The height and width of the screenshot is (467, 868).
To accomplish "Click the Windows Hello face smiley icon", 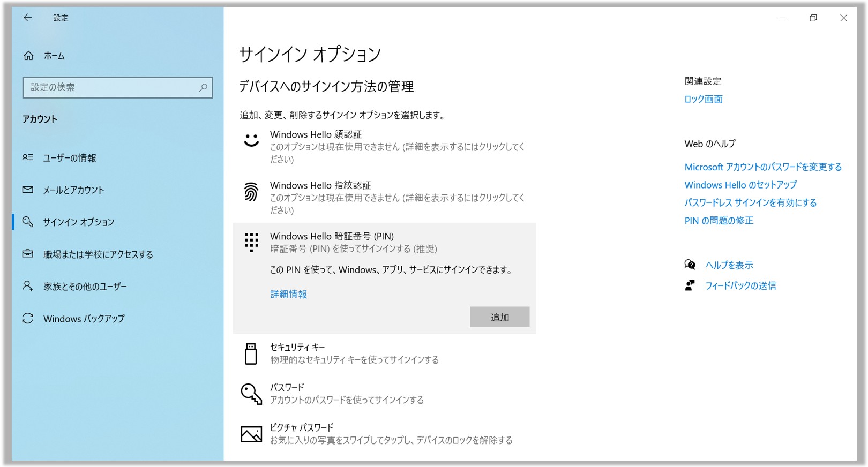I will 251,140.
